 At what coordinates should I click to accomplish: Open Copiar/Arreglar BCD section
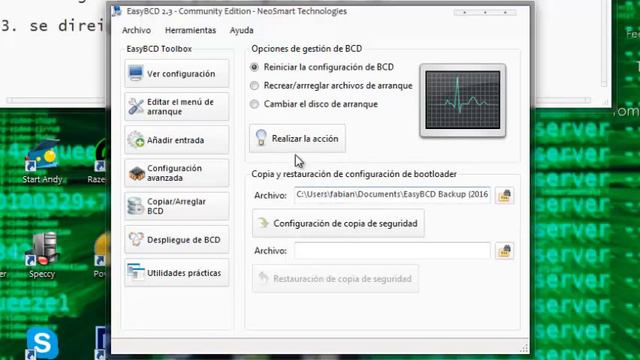point(177,206)
